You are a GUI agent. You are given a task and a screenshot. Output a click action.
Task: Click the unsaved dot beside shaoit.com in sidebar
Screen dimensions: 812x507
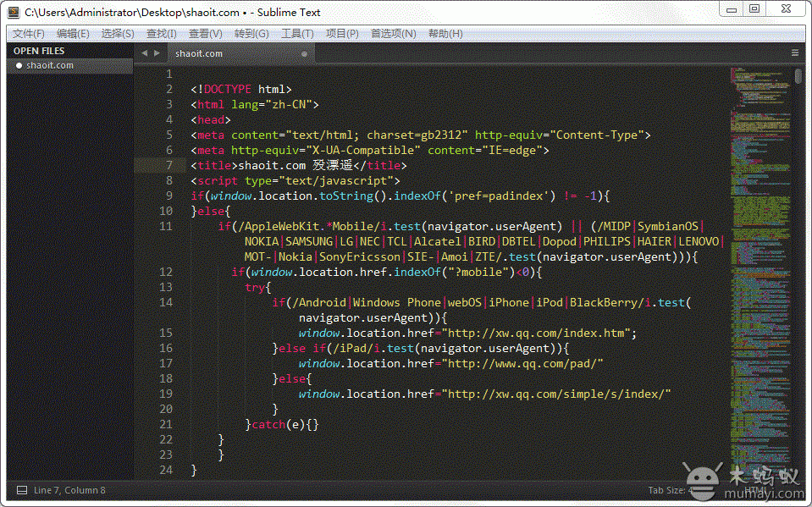tap(19, 65)
